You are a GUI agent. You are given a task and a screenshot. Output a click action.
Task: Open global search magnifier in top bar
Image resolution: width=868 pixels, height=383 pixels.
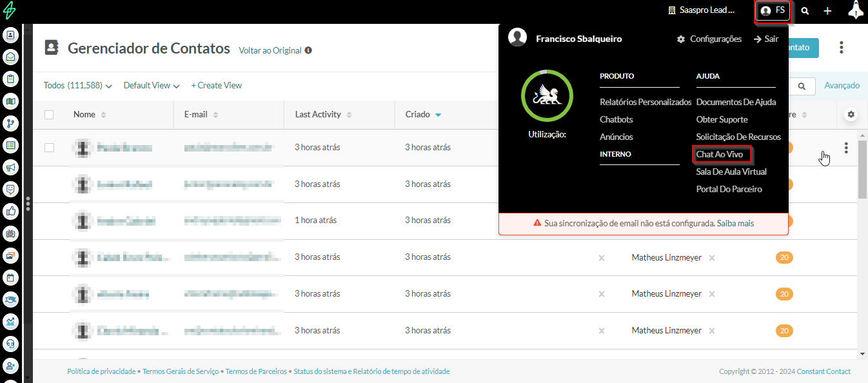[805, 11]
